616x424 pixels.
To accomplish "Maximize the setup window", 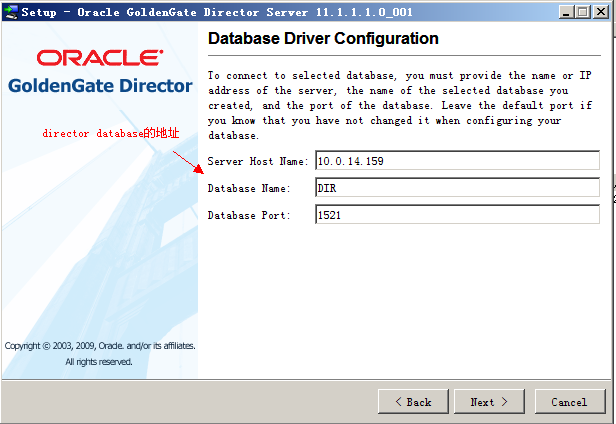I will tap(583, 12).
